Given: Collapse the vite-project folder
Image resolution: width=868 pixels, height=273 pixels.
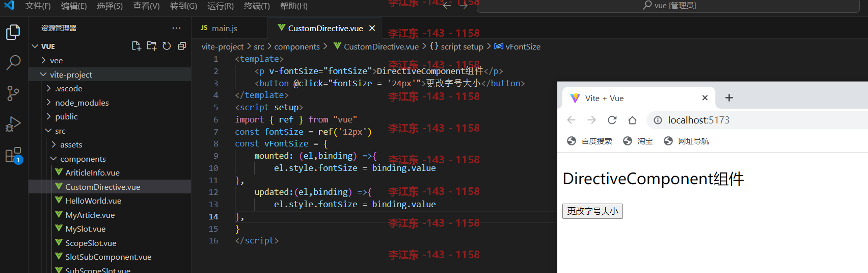Looking at the screenshot, I should coord(110,75).
